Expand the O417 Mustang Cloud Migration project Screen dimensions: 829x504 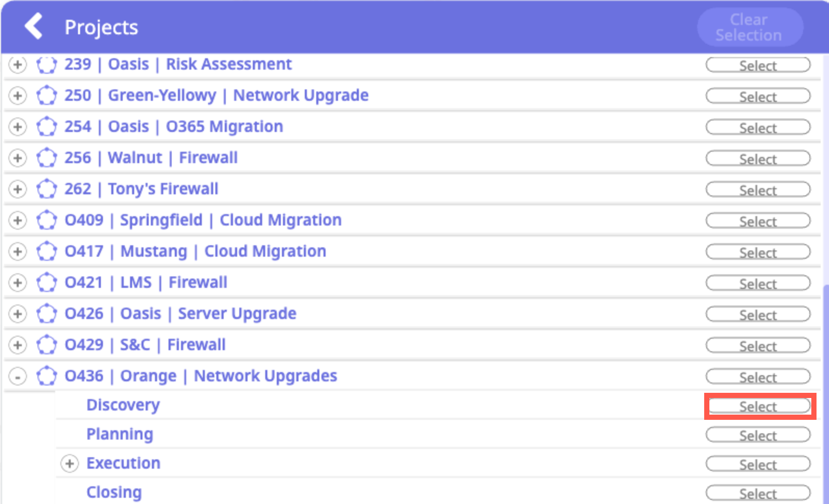tap(18, 251)
